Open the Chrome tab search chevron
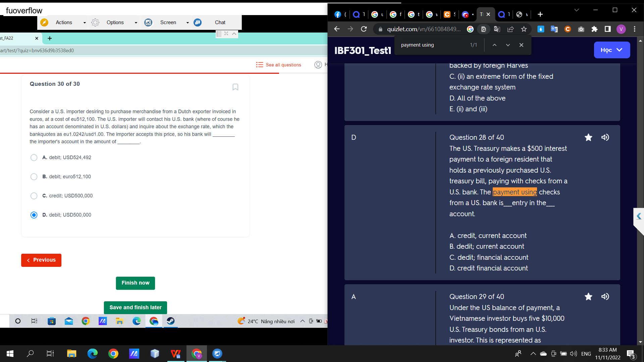644x362 pixels. pyautogui.click(x=577, y=10)
